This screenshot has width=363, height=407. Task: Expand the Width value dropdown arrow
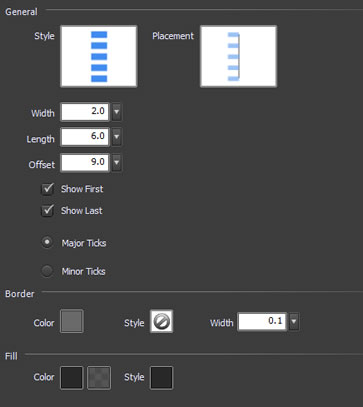pos(116,112)
